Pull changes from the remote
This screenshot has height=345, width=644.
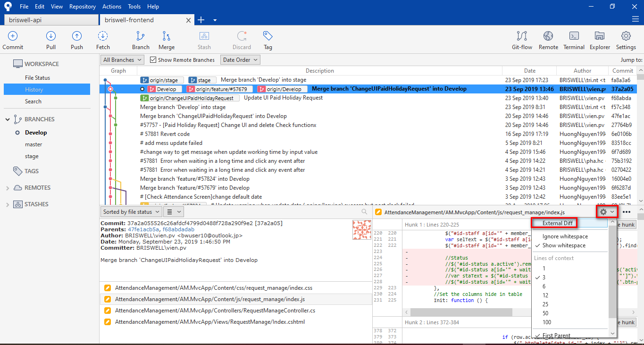tap(50, 40)
